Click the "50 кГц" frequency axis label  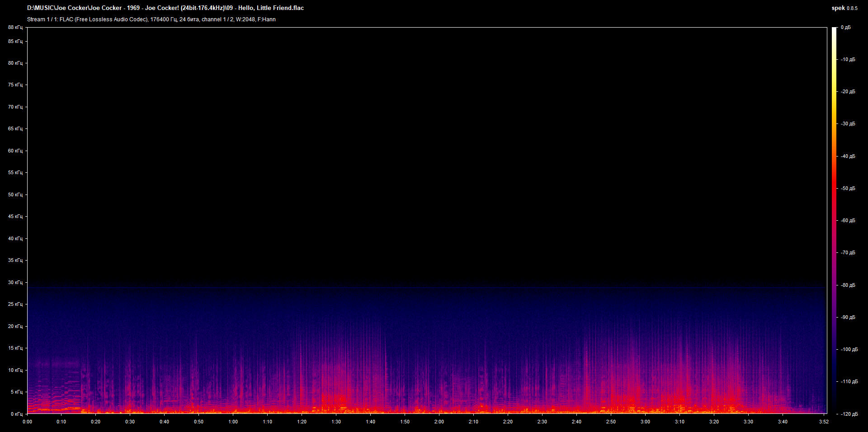pos(15,195)
